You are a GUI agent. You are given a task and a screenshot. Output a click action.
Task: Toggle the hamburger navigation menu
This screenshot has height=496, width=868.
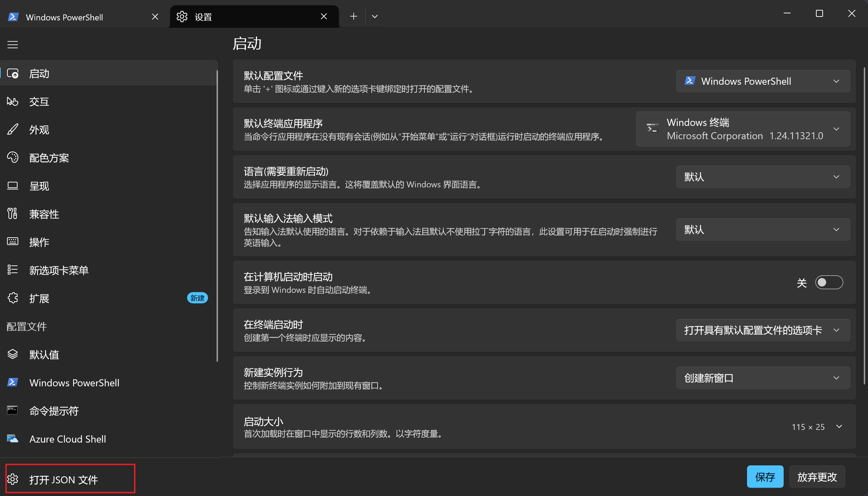pos(13,45)
